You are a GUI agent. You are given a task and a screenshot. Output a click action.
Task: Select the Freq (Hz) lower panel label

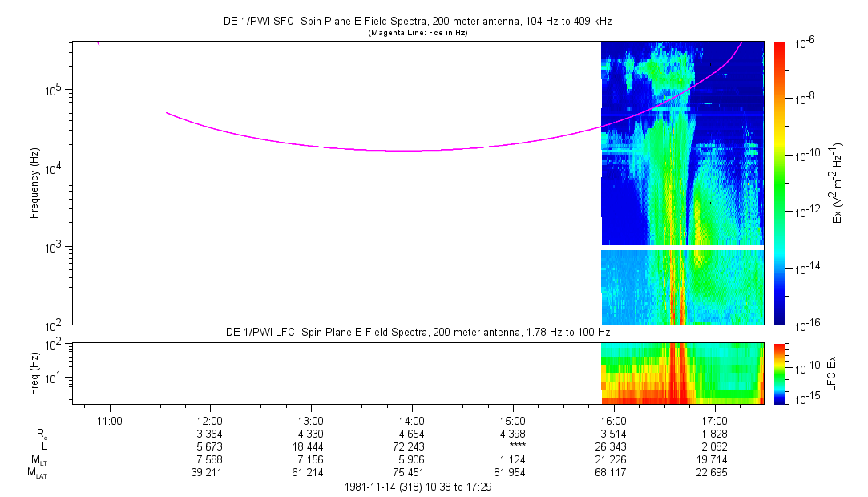(x=34, y=373)
